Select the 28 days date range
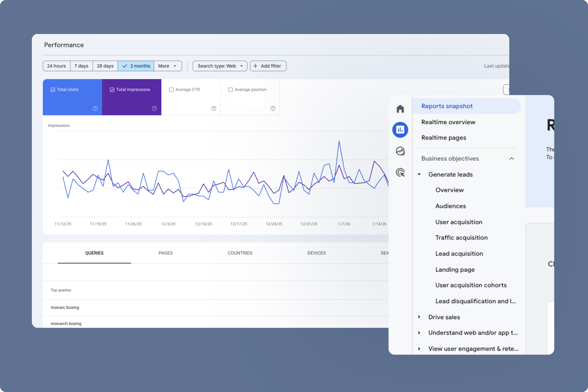This screenshot has width=588, height=392. (105, 66)
